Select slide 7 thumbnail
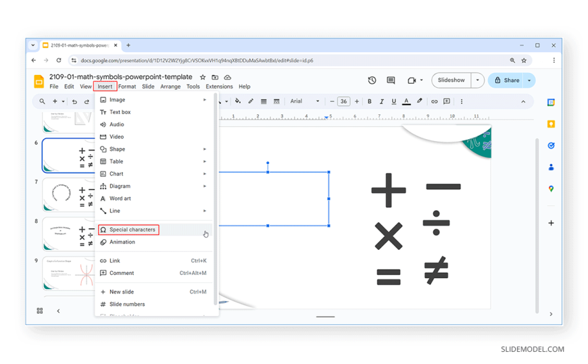 click(x=68, y=195)
